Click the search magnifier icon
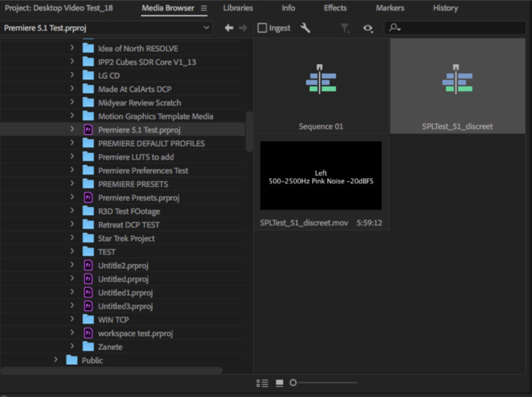 pos(395,28)
